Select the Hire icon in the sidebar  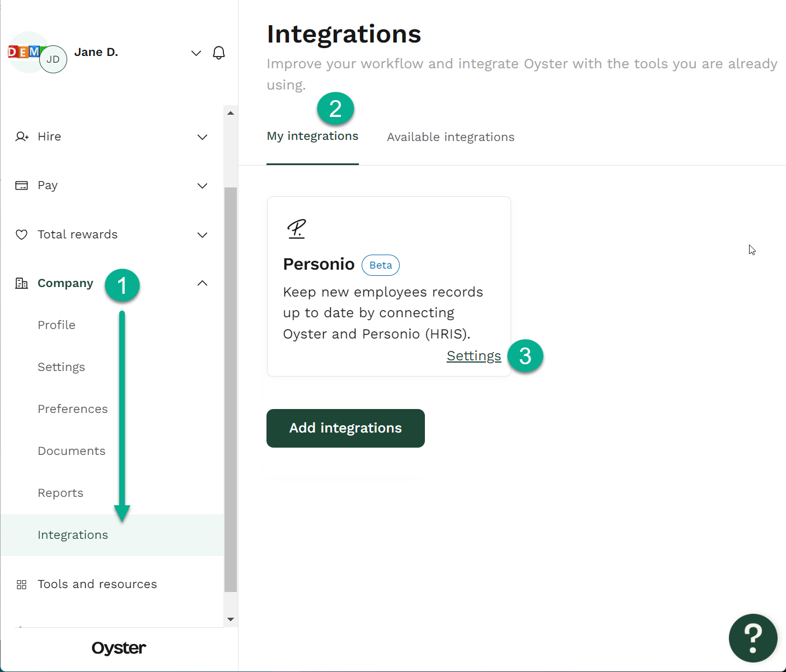click(x=21, y=137)
